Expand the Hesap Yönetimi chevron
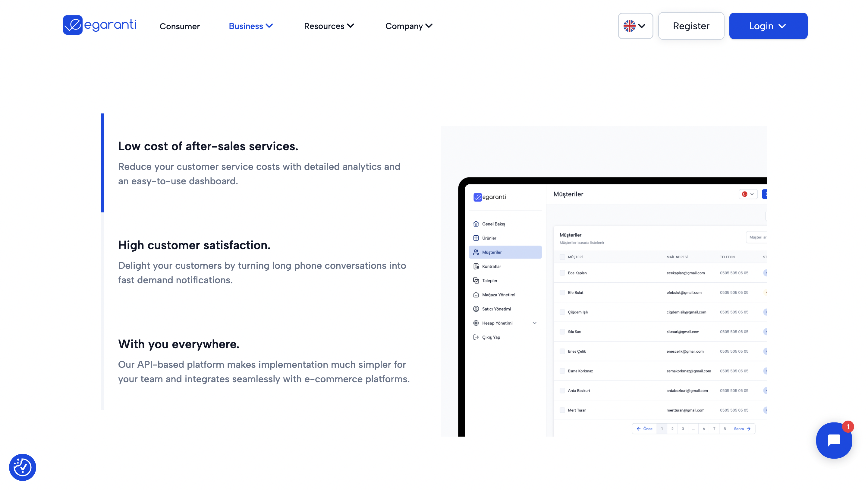Viewport: 868px width, 490px height. [534, 323]
